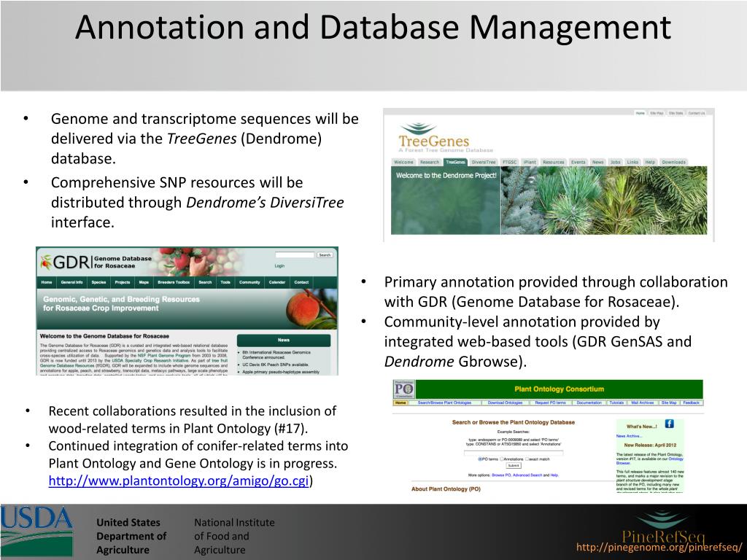Click the GDR News panel header
Viewport: 747px width, 560px height.
coord(284,340)
